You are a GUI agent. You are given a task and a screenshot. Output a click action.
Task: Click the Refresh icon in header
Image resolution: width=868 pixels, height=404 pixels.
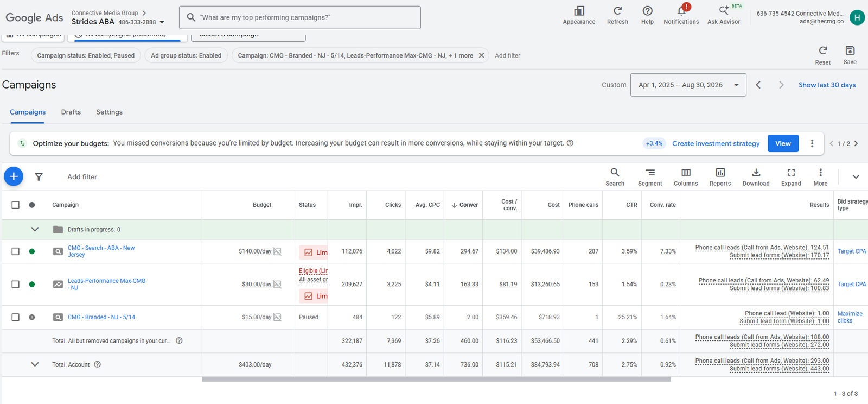(617, 11)
